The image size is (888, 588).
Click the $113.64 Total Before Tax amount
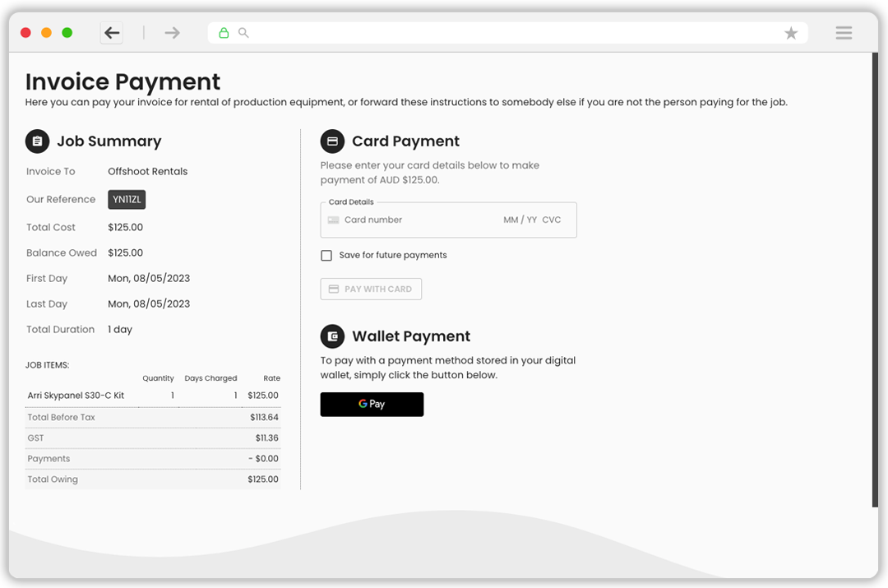point(265,417)
